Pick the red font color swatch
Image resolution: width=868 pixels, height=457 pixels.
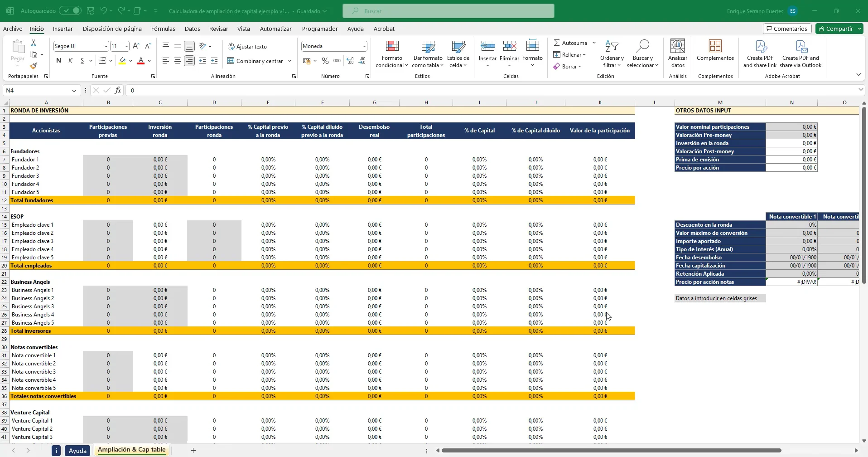point(141,63)
